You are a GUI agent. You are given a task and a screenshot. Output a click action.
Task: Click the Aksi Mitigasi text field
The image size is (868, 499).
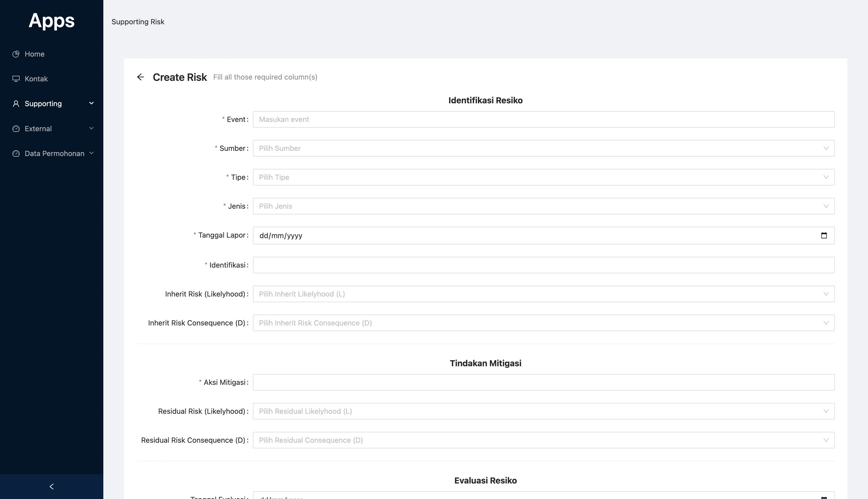point(543,382)
